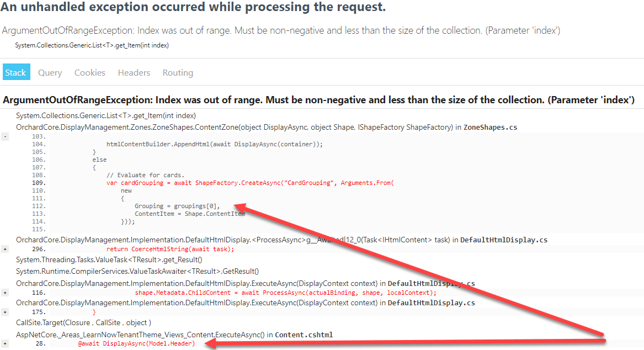Expand the stack frame showing line 175
The image size is (644, 350).
click(5, 311)
